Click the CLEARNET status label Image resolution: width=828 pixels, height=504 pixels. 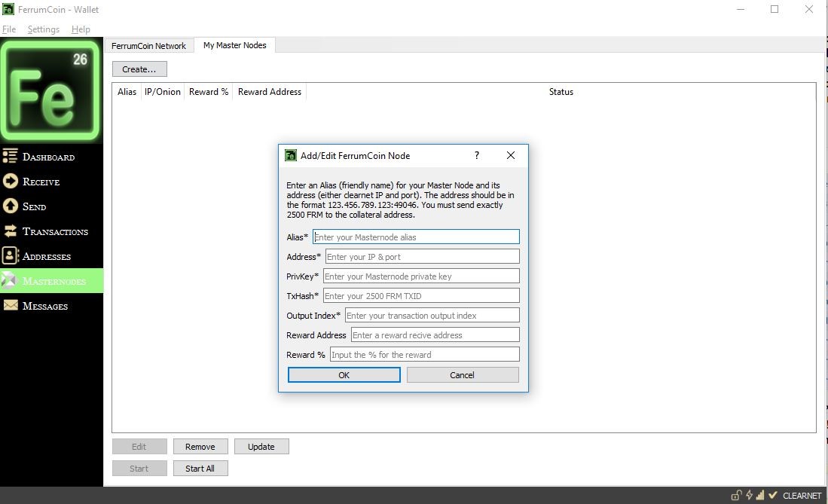[802, 496]
